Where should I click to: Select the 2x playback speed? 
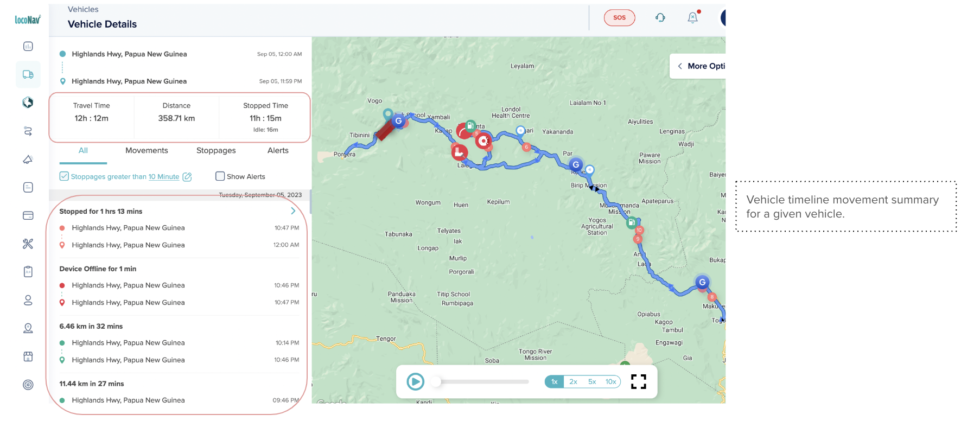tap(573, 382)
